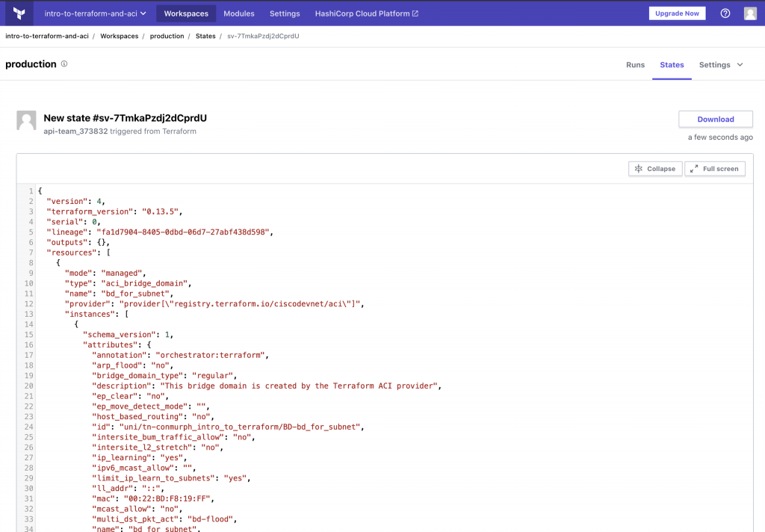Viewport: 765px width, 532px height.
Task: Expand the Settings tab dropdown
Action: pos(720,65)
